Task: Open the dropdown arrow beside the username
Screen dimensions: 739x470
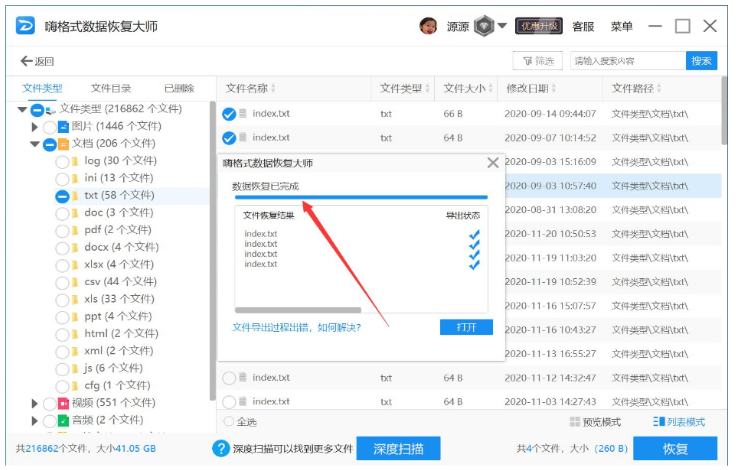Action: point(502,25)
